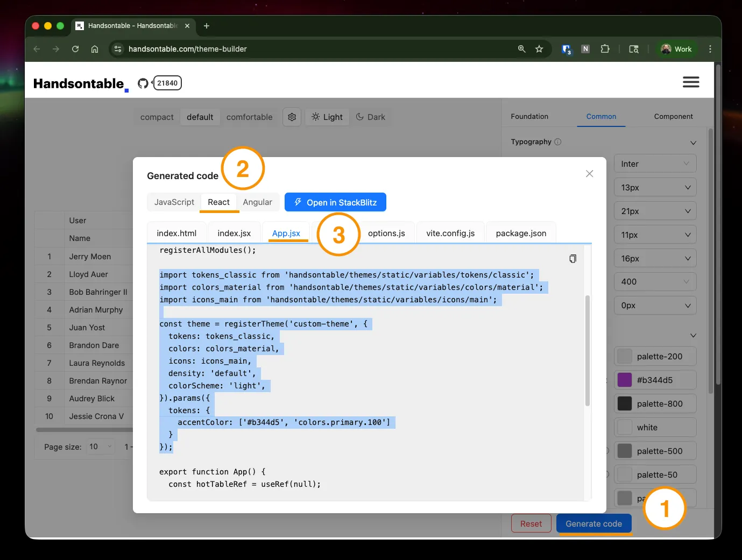Bookmark this page with star icon
Screen dimensions: 742x560
click(x=539, y=49)
